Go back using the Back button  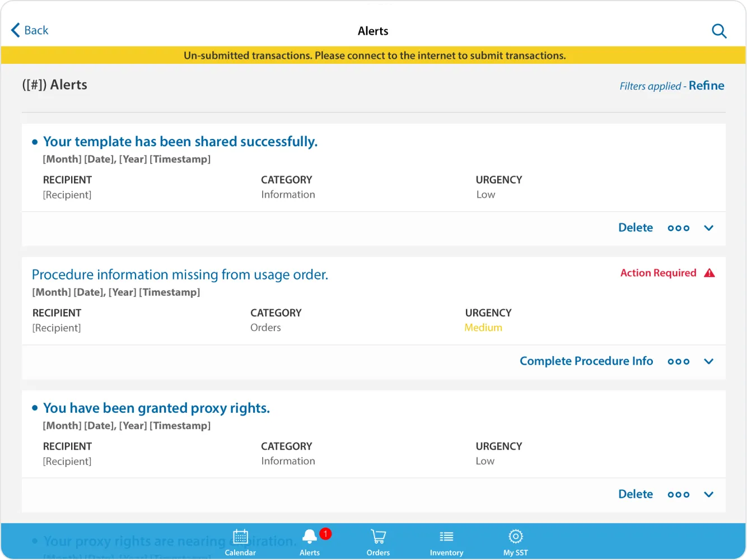tap(30, 30)
